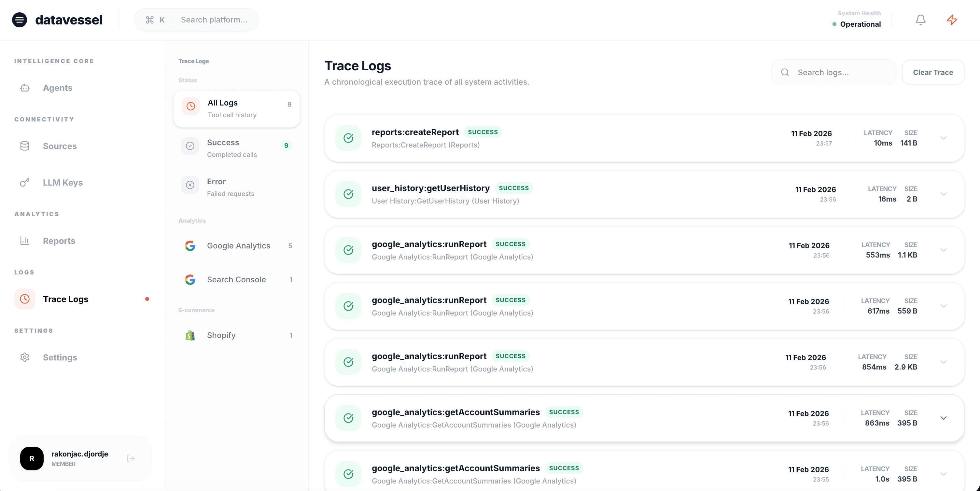The image size is (980, 491).
Task: Open the hamburger menu next to datavessel logo
Action: (x=20, y=20)
